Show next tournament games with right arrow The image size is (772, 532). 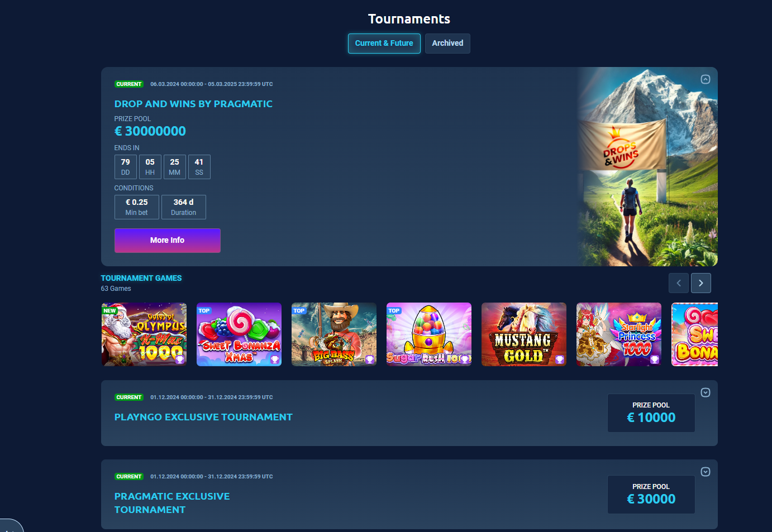[x=701, y=283]
